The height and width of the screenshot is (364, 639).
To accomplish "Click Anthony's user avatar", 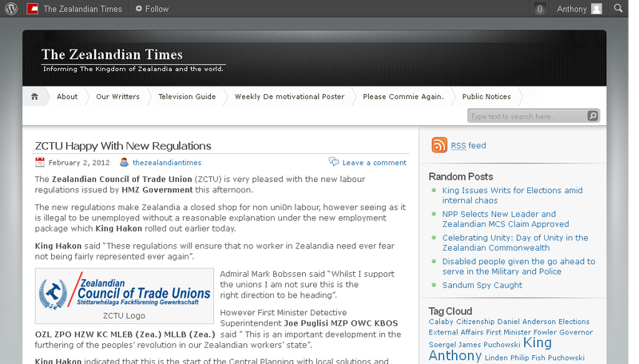I will (x=597, y=9).
